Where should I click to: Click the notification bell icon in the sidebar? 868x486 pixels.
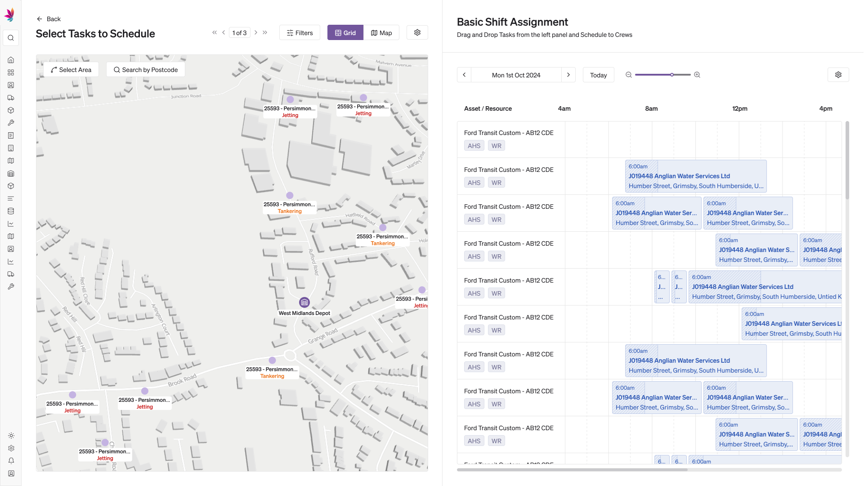pos(11,461)
